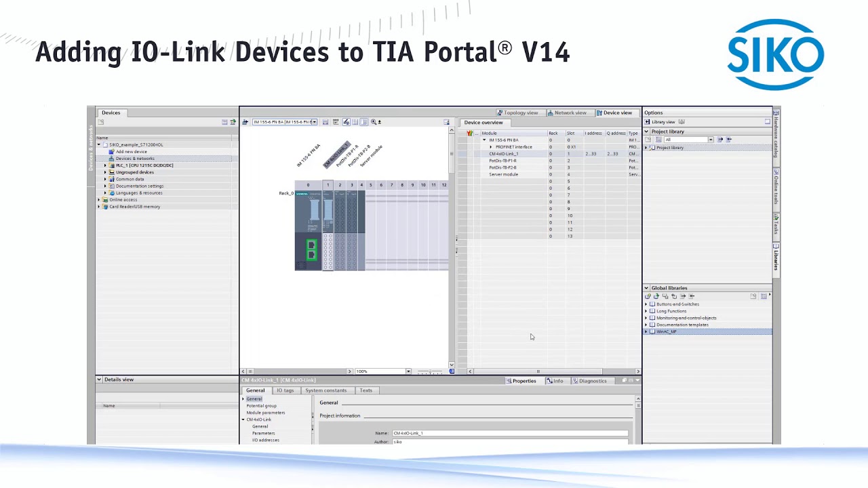
Task: Collapse the Details view panel
Action: tap(99, 380)
